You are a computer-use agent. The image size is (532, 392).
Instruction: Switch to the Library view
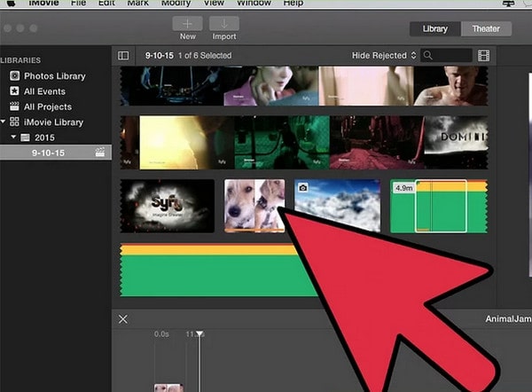(435, 29)
